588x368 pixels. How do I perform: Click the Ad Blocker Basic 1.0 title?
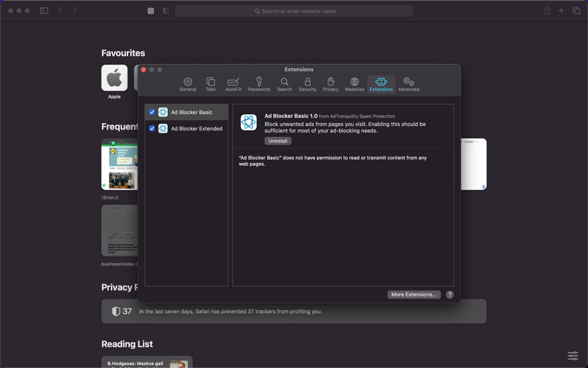coord(291,116)
